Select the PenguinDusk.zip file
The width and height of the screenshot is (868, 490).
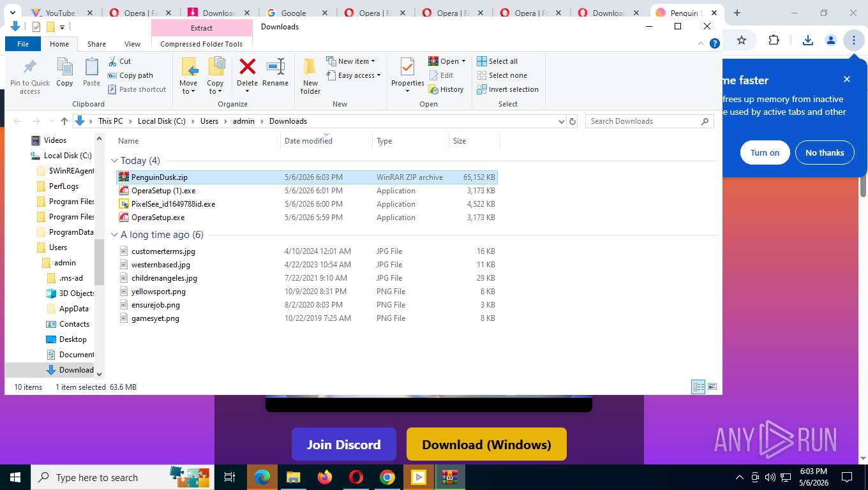[306, 177]
